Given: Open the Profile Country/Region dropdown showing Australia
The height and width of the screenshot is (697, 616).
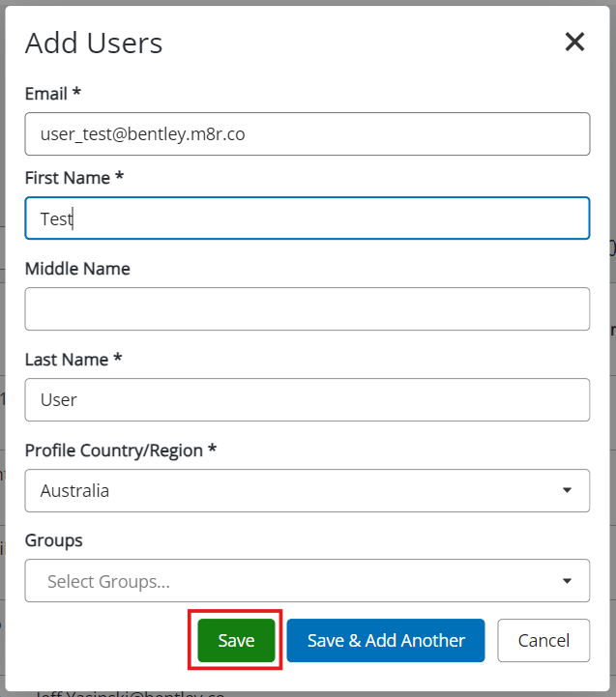Looking at the screenshot, I should tap(290, 490).
